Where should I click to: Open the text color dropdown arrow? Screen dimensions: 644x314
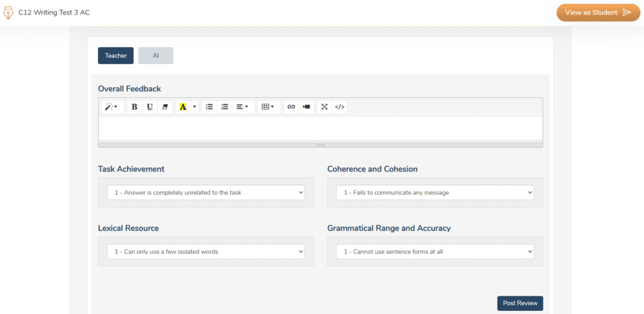195,107
